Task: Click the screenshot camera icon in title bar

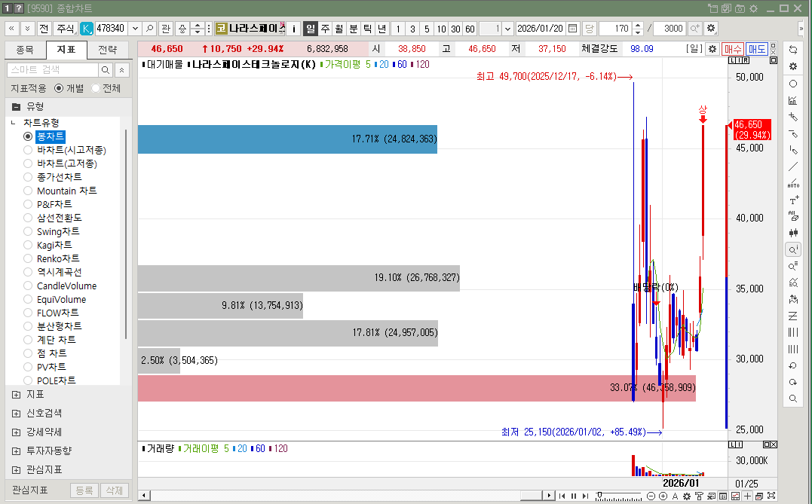Action: [x=740, y=8]
